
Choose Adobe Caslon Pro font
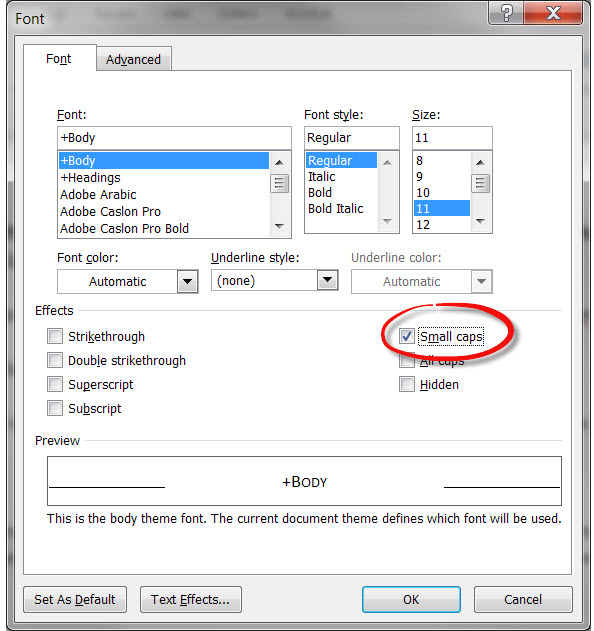click(x=164, y=211)
